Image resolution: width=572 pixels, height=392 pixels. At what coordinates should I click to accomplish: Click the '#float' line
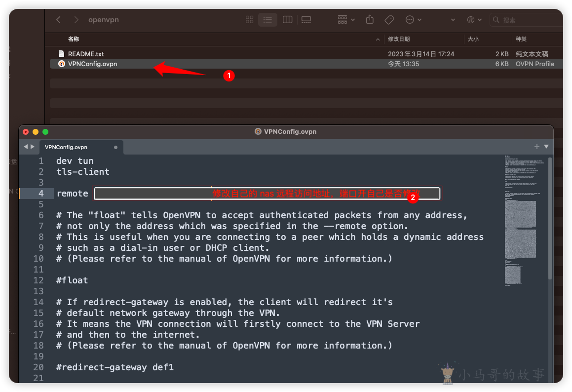(x=72, y=280)
